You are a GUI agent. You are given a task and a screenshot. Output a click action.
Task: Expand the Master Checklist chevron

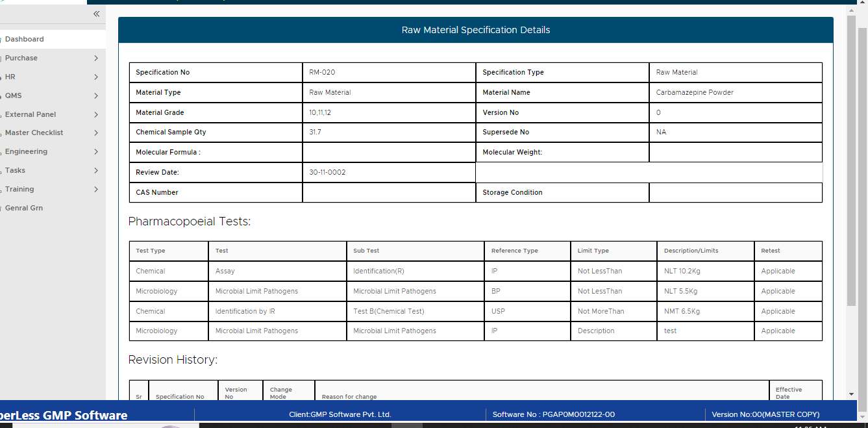pyautogui.click(x=96, y=133)
